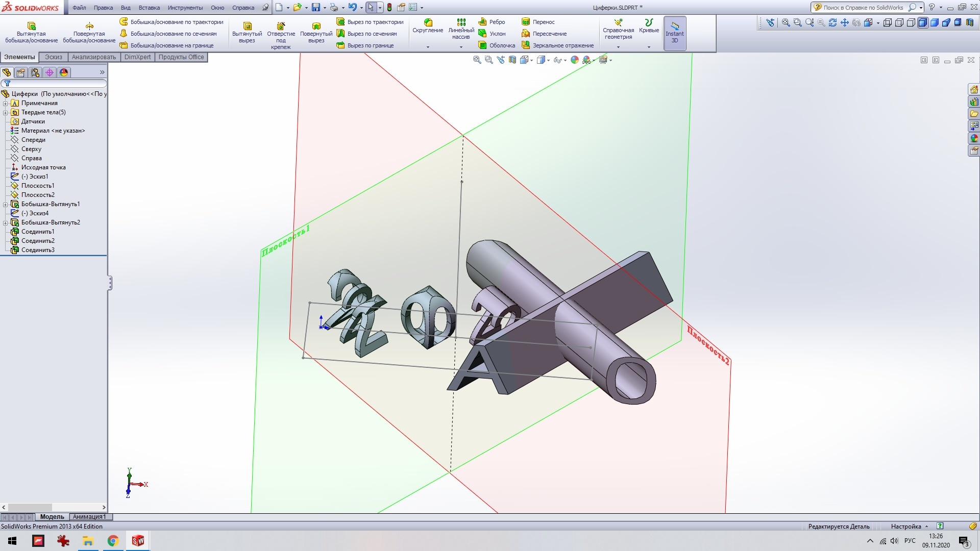Open the Скругление dropdown arrow
Image resolution: width=980 pixels, height=551 pixels.
click(428, 47)
